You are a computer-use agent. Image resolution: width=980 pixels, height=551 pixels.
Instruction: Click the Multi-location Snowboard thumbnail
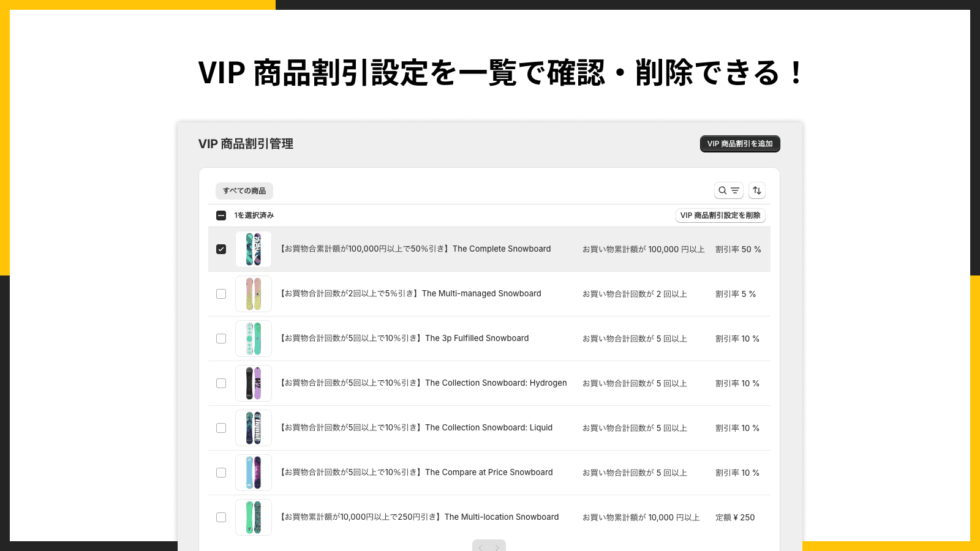coord(254,517)
